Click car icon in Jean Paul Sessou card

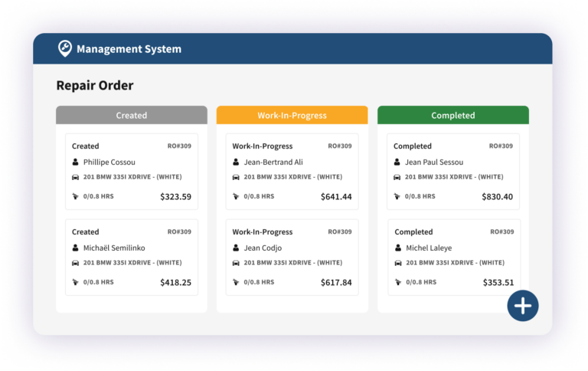(x=397, y=177)
